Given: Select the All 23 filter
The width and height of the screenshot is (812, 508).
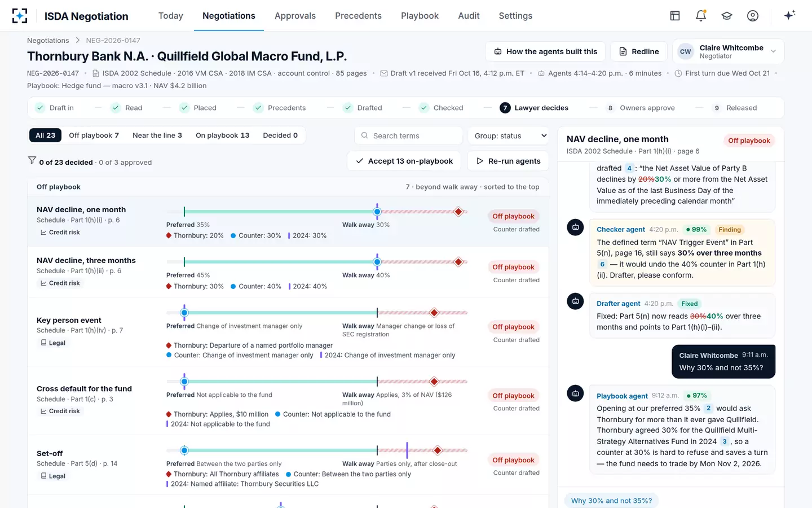Looking at the screenshot, I should (x=46, y=135).
